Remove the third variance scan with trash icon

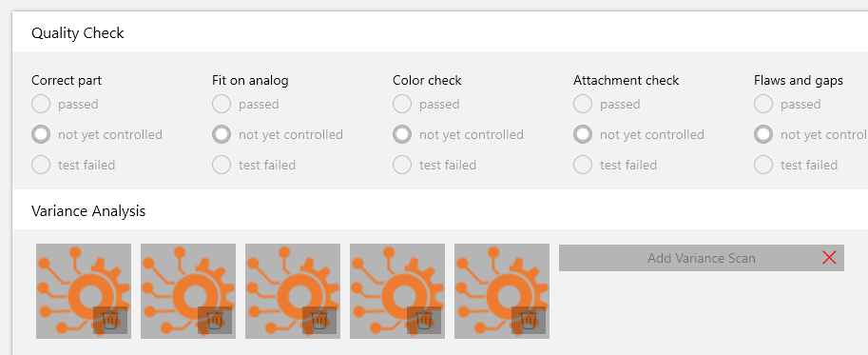(x=319, y=320)
